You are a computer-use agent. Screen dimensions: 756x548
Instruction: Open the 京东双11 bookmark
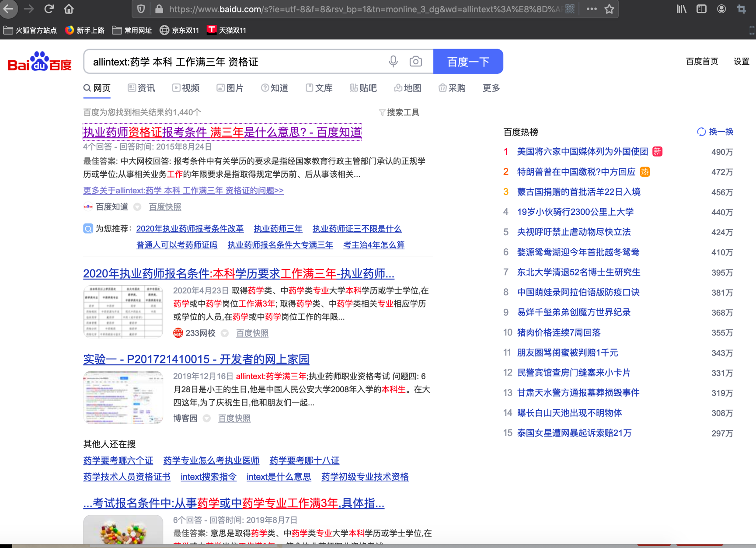point(179,30)
